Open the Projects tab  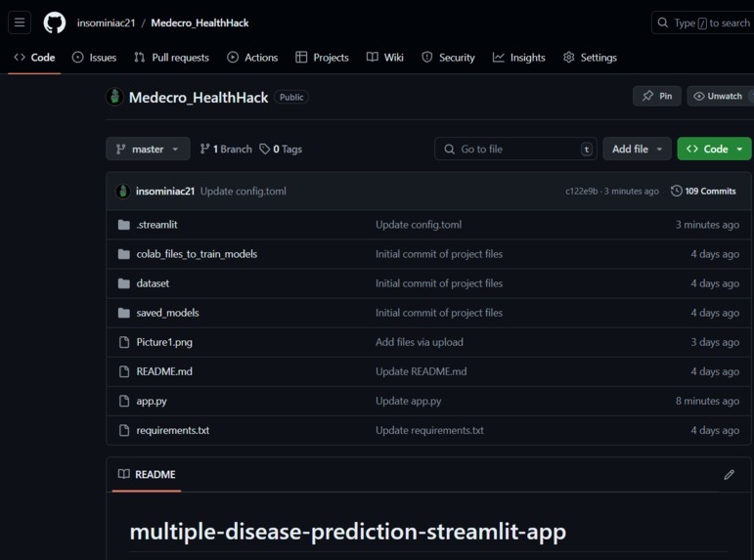pos(322,58)
